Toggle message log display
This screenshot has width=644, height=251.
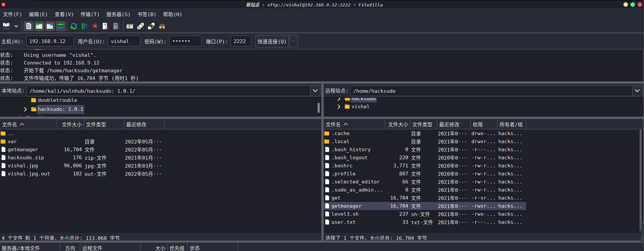pyautogui.click(x=29, y=26)
